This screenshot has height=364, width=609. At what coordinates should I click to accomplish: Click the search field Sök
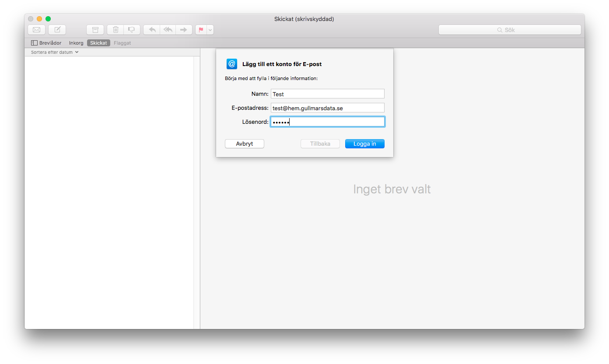510,30
